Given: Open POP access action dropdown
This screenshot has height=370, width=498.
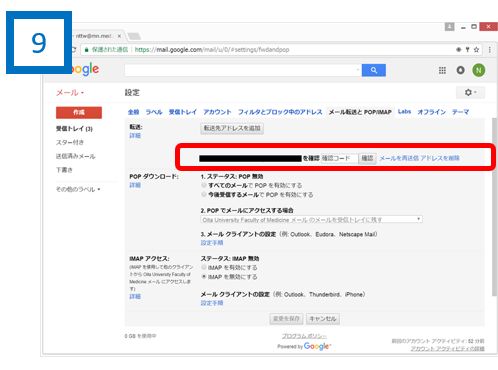Looking at the screenshot, I should point(311,220).
